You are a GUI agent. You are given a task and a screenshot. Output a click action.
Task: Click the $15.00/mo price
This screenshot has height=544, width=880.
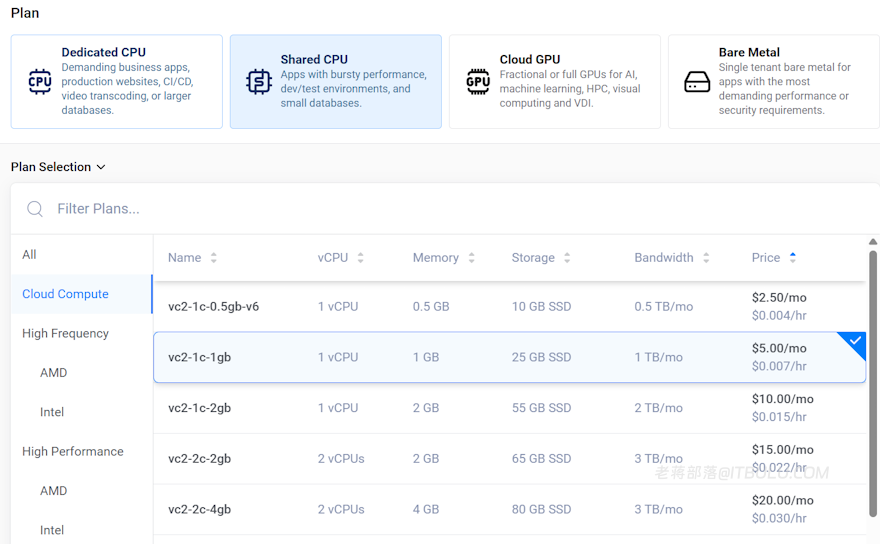[x=782, y=450]
